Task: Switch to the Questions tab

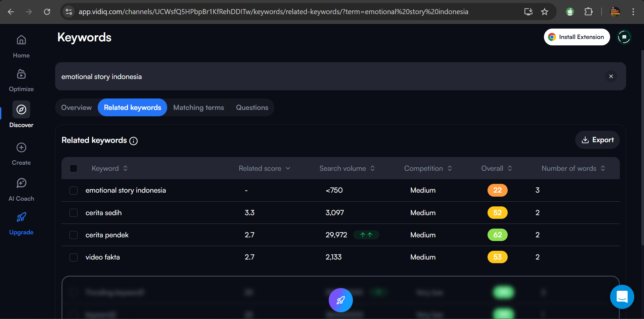Action: tap(252, 108)
